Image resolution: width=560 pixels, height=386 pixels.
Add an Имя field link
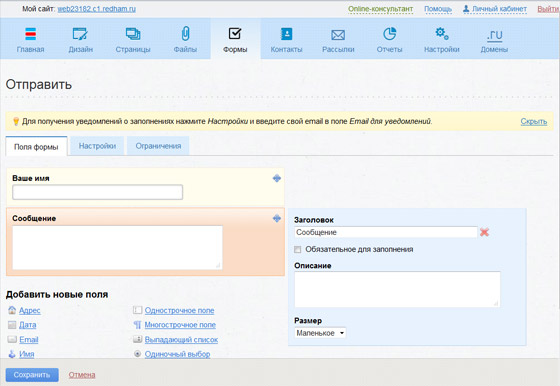(x=27, y=354)
